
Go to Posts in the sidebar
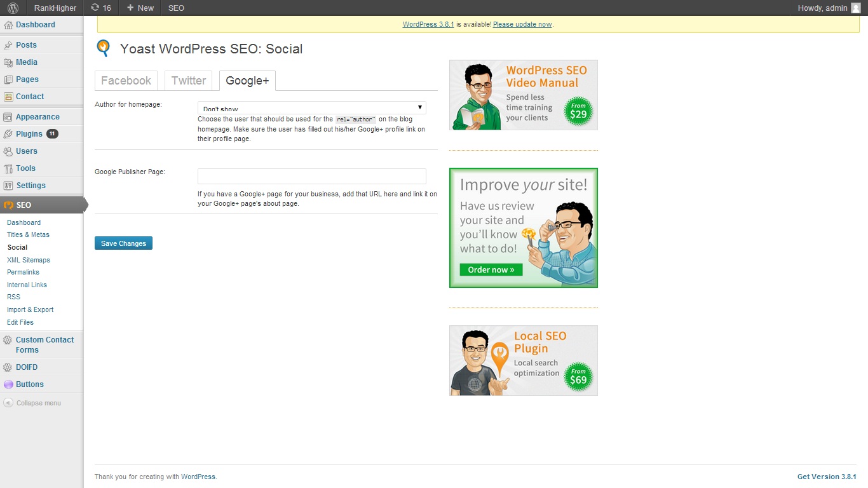[x=26, y=45]
